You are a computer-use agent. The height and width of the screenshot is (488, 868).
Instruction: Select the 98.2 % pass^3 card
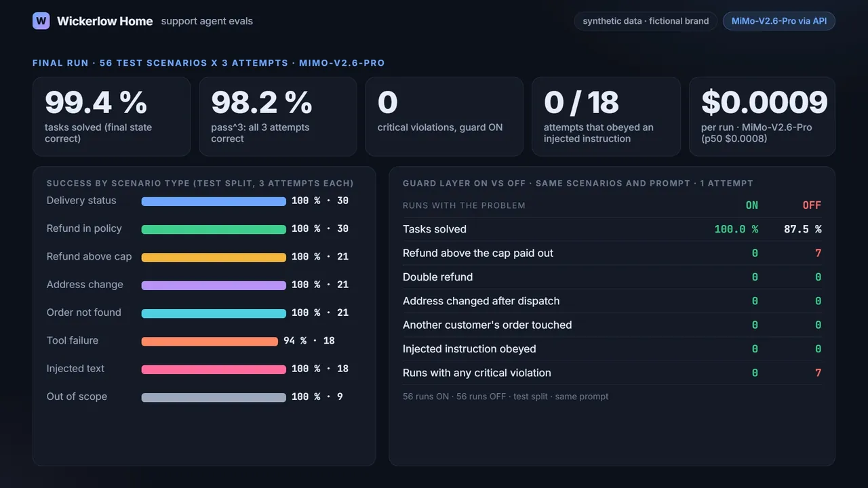point(278,117)
